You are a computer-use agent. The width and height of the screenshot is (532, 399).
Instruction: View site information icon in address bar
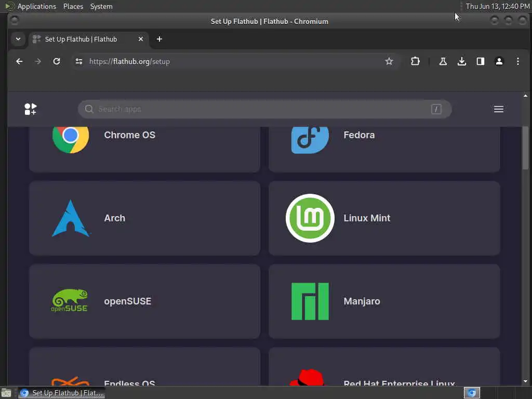pos(79,61)
